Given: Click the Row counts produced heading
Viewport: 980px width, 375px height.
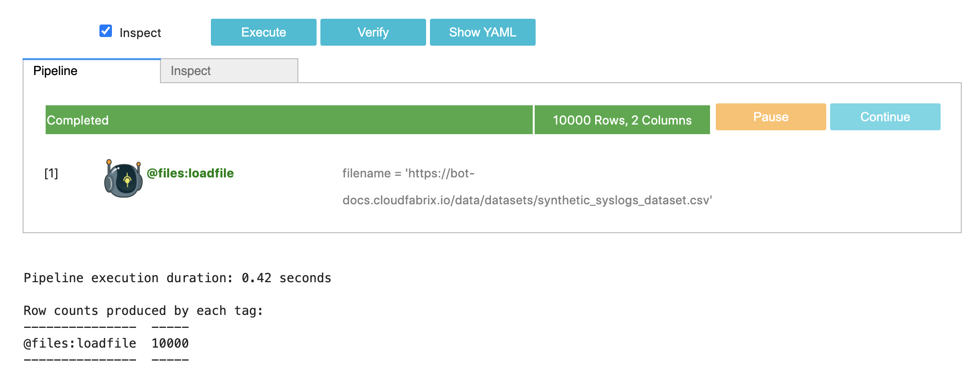Looking at the screenshot, I should click(143, 311).
